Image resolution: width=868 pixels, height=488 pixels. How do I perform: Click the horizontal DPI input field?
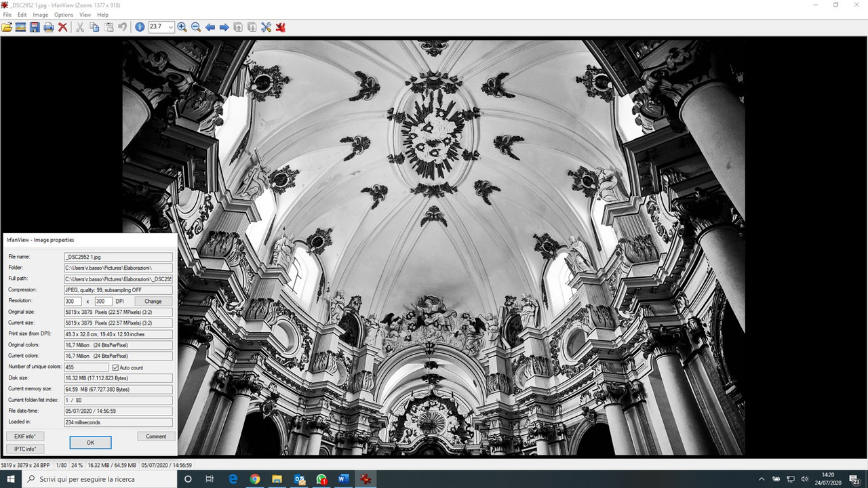(x=73, y=301)
